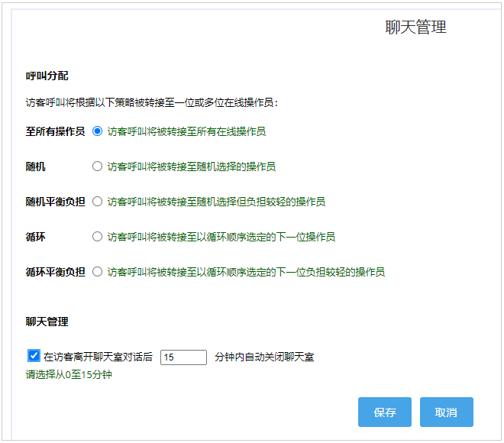Screen dimensions: 504x443
Task: Click the 分钟内自动关闭聊天室 text
Action: click(264, 357)
